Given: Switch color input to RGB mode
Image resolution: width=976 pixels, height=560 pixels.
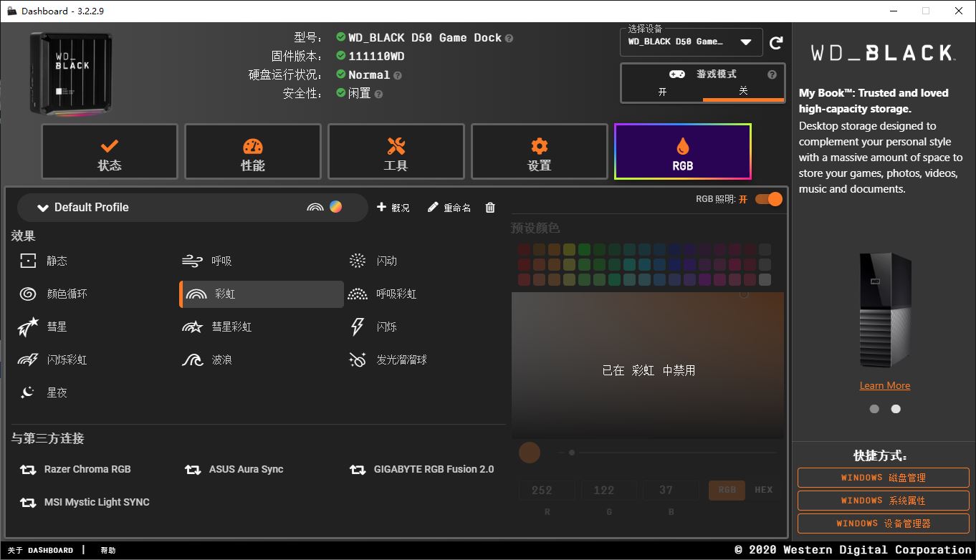Looking at the screenshot, I should tap(727, 491).
